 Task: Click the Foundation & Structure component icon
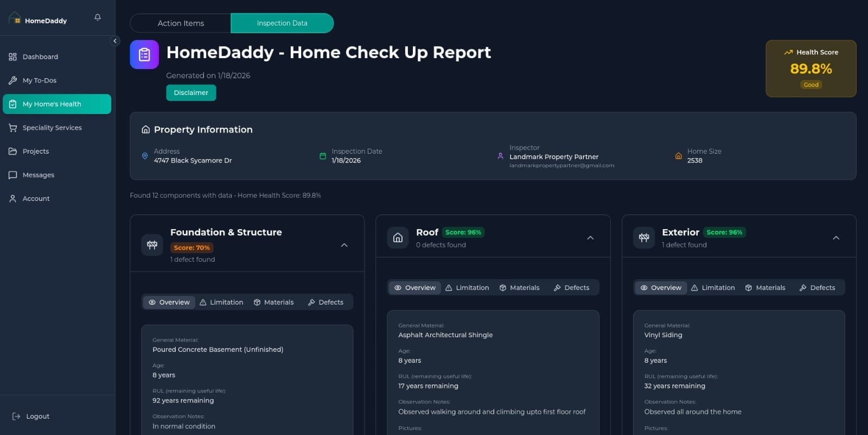point(152,245)
